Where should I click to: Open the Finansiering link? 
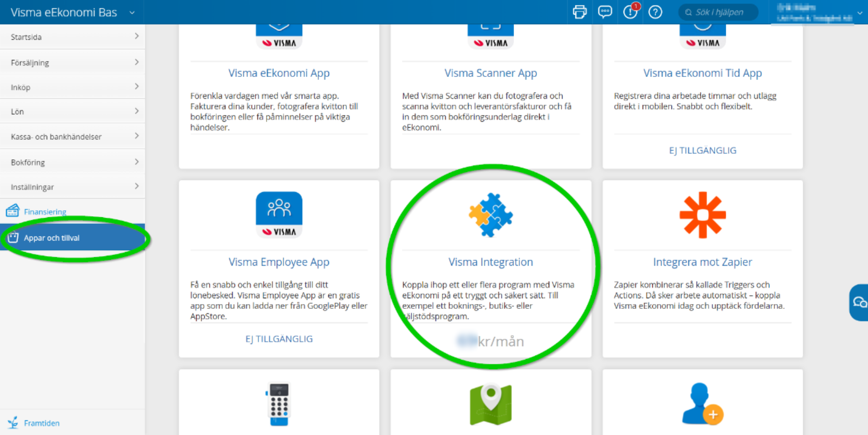[x=45, y=212]
